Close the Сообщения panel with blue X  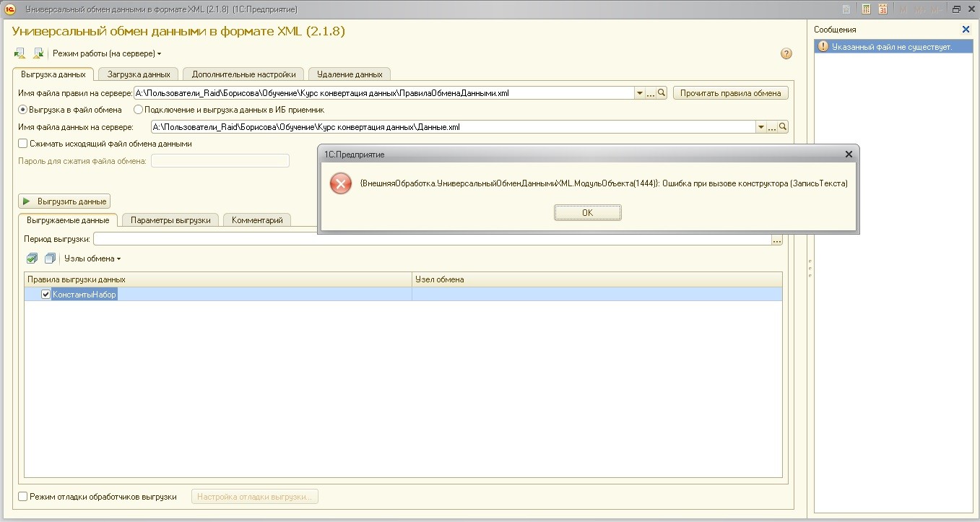click(x=966, y=30)
